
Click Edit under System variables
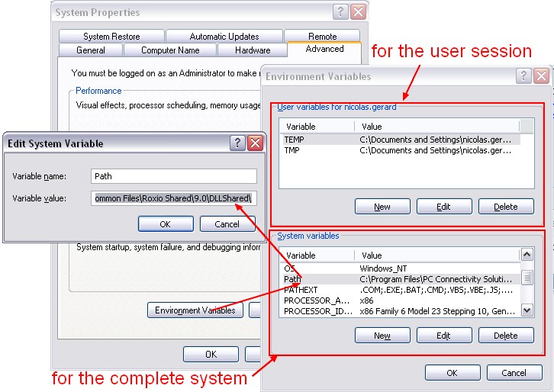[x=443, y=336]
